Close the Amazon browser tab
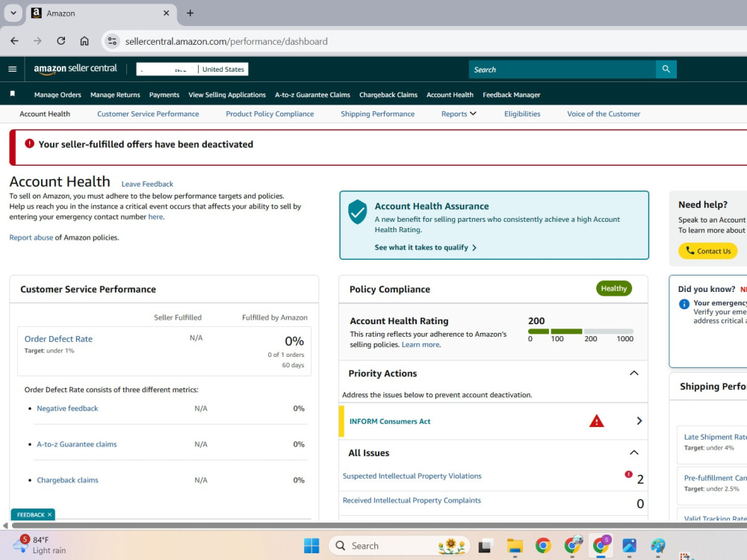This screenshot has width=747, height=560. tap(167, 13)
